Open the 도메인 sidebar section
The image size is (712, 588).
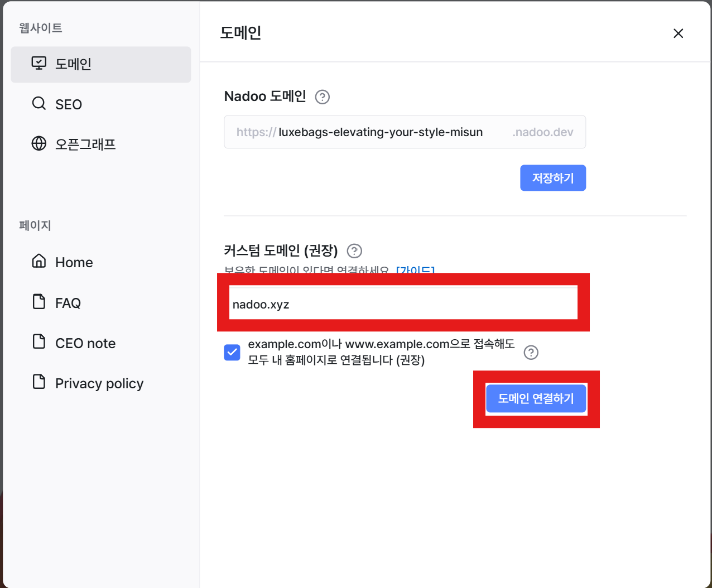101,64
